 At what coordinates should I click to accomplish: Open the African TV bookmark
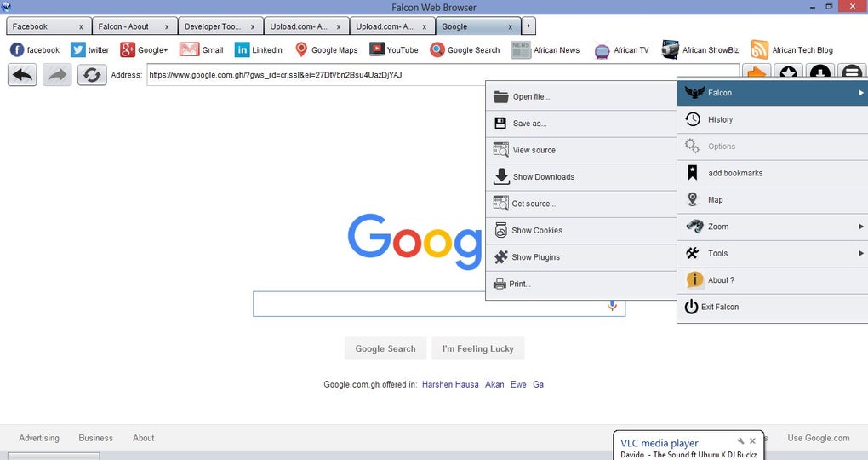[621, 50]
